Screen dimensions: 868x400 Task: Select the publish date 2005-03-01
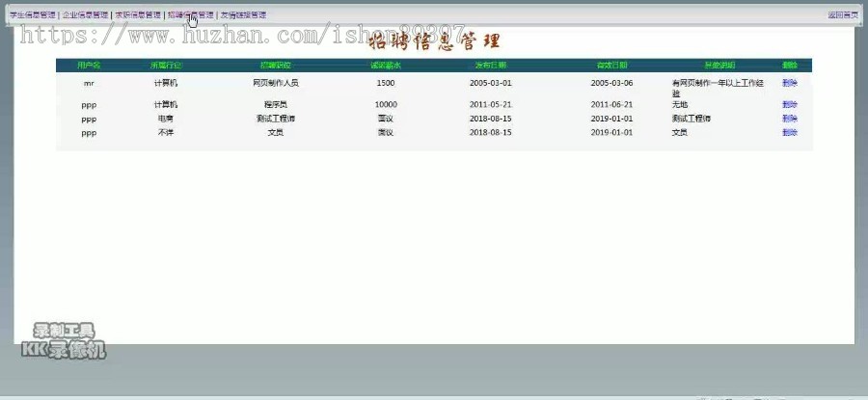(x=491, y=83)
